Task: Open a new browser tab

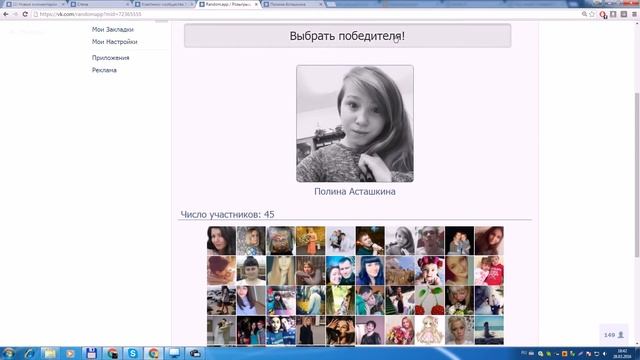Action: pyautogui.click(x=331, y=4)
